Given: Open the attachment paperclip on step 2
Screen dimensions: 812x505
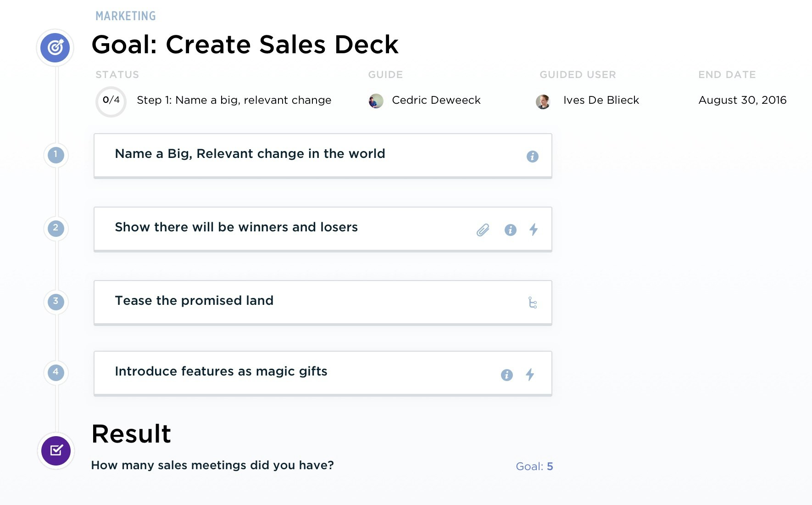Looking at the screenshot, I should [x=483, y=230].
